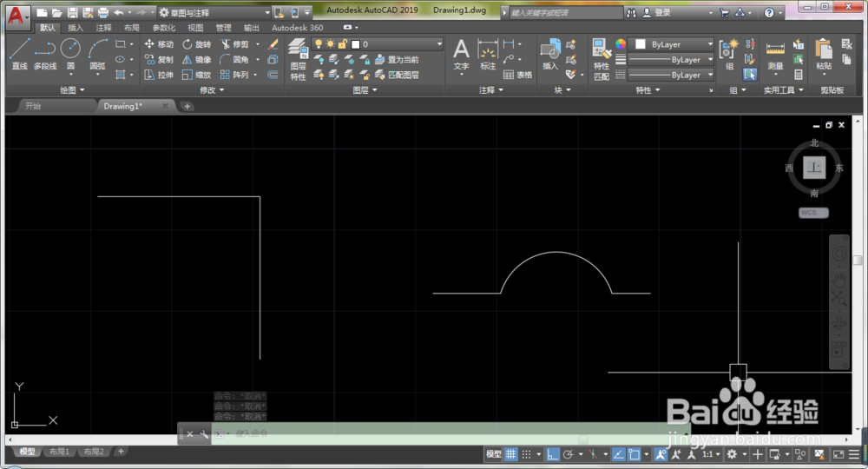Open the quick calculator icon
This screenshot has width=868, height=469.
coord(799,74)
